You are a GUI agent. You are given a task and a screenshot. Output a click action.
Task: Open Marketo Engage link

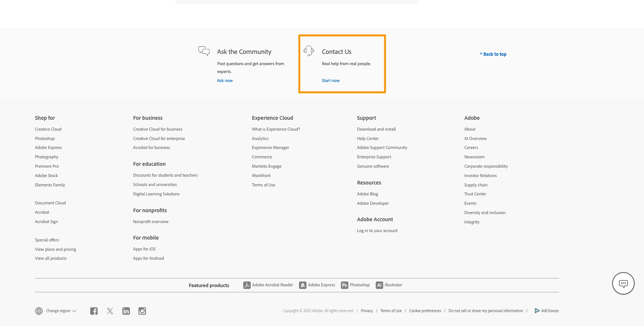pyautogui.click(x=267, y=166)
